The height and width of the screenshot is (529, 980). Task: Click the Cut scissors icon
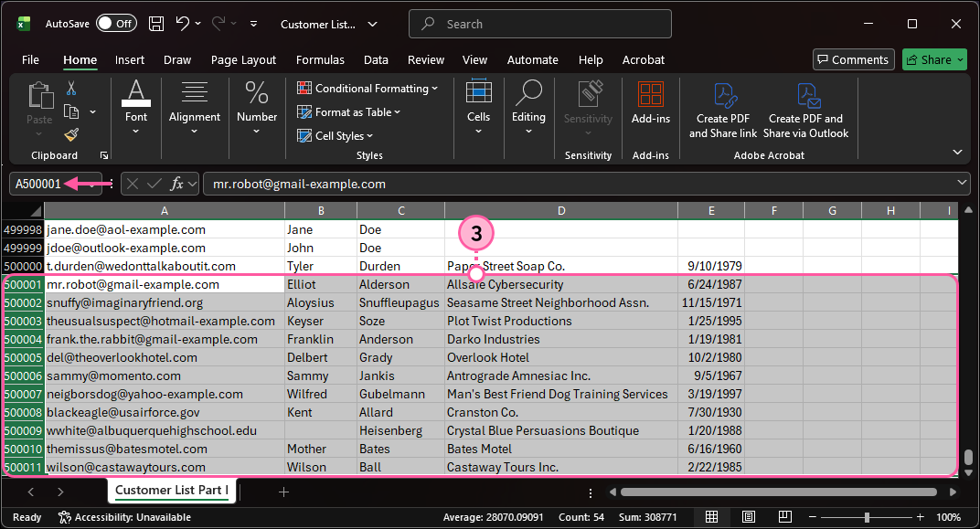pyautogui.click(x=71, y=88)
